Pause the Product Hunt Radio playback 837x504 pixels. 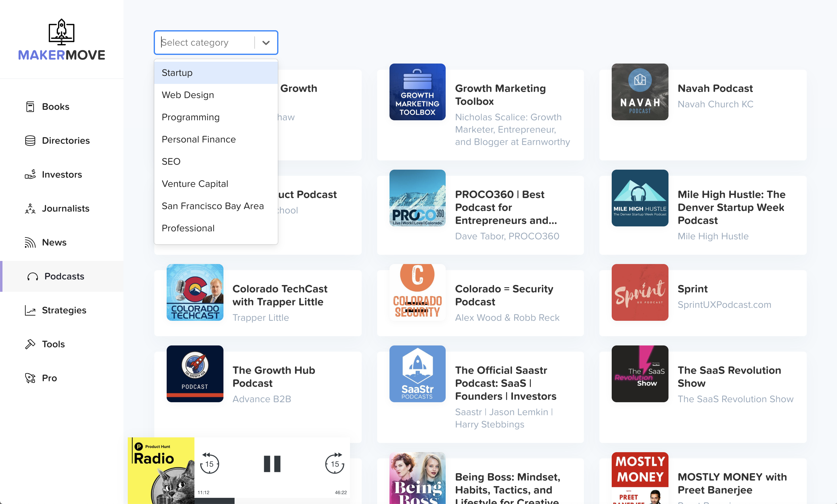(x=272, y=464)
